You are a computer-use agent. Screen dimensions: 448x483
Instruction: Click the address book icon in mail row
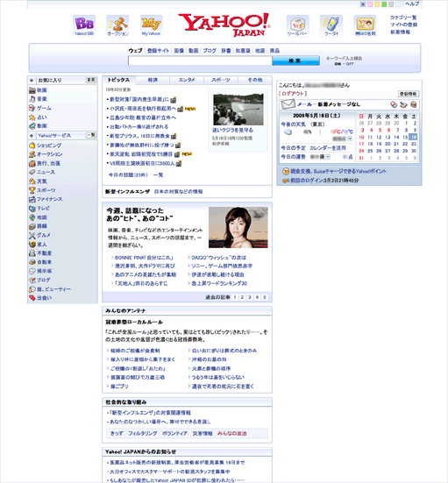point(394,104)
